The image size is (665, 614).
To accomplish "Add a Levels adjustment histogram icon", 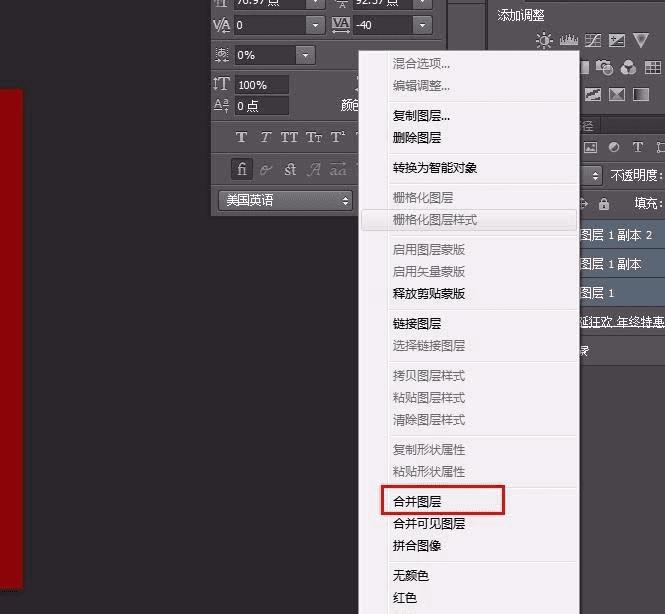I will [569, 40].
